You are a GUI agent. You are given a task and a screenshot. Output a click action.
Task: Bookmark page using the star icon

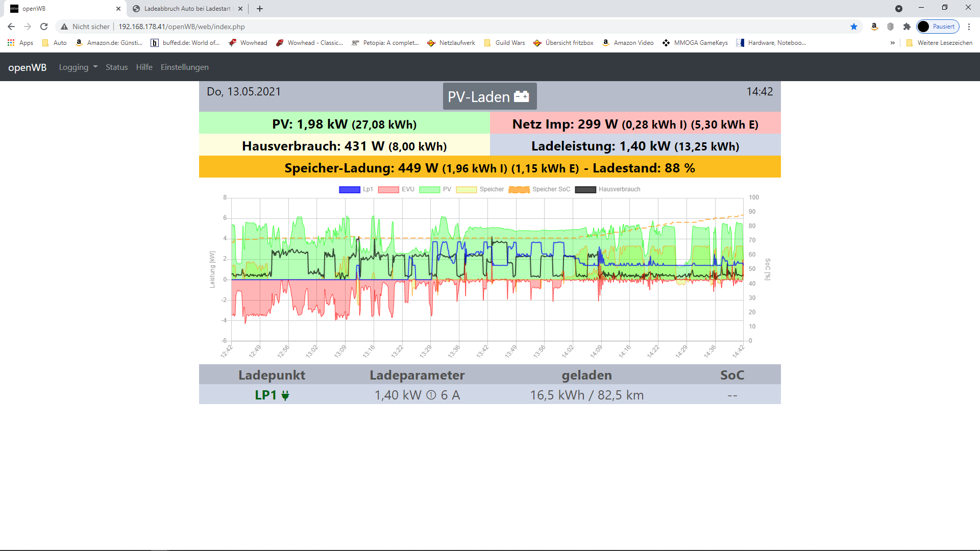pyautogui.click(x=854, y=27)
